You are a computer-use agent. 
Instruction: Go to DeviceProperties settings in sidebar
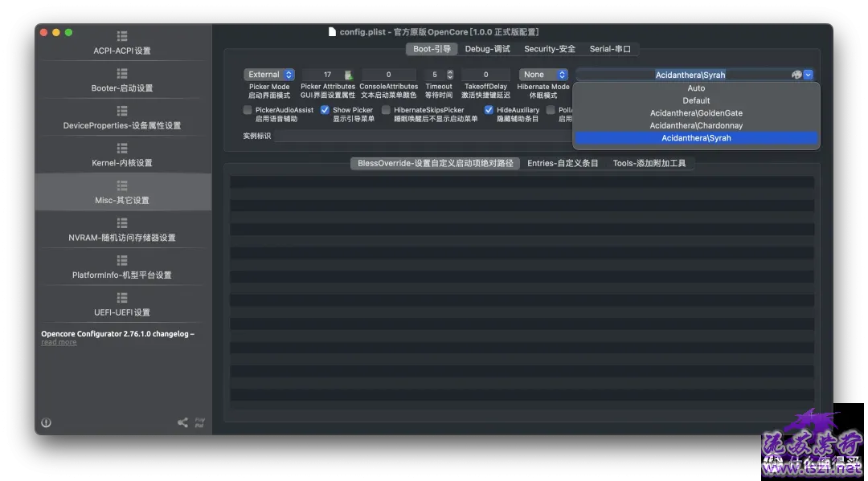pos(122,118)
